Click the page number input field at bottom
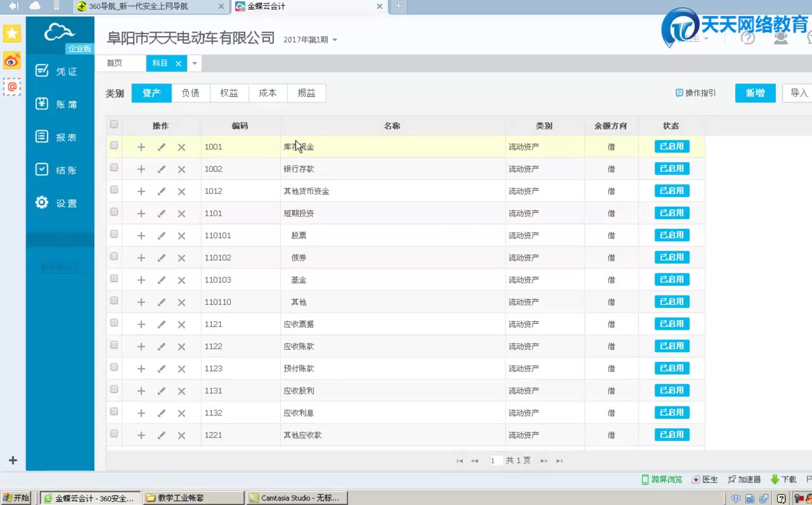 pos(496,460)
